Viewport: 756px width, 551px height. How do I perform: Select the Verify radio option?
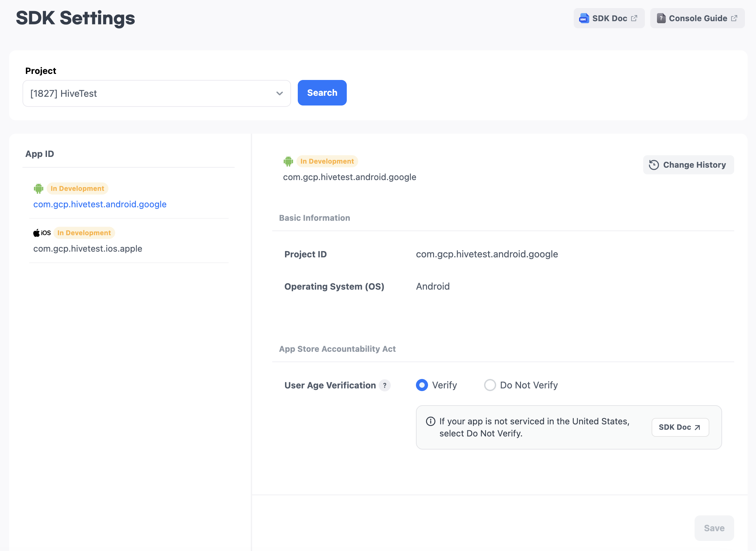(422, 385)
